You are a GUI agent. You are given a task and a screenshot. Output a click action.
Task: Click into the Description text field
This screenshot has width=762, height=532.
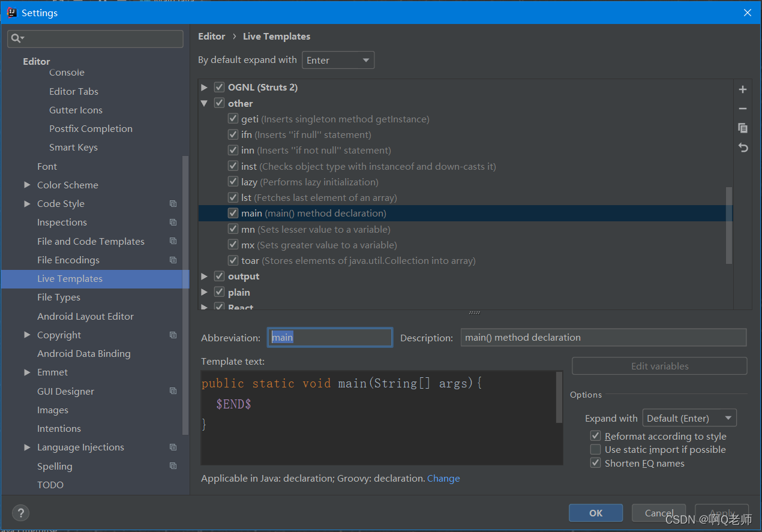pyautogui.click(x=603, y=337)
